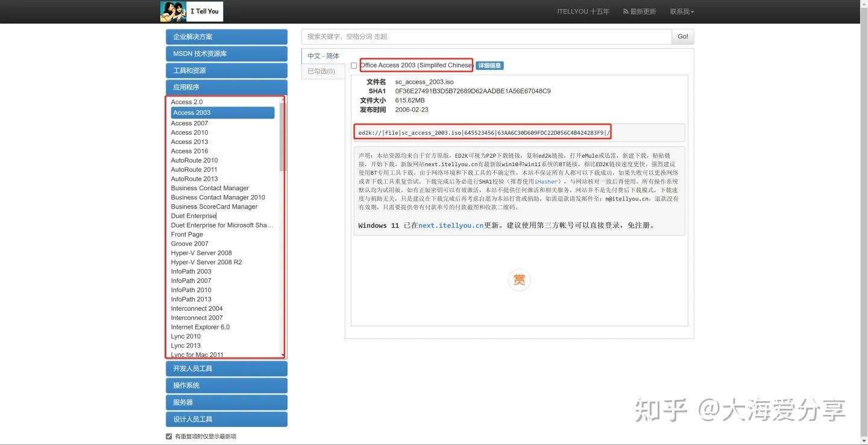868x445 pixels.
Task: Open the 联系我 dropdown menu
Action: (x=681, y=11)
